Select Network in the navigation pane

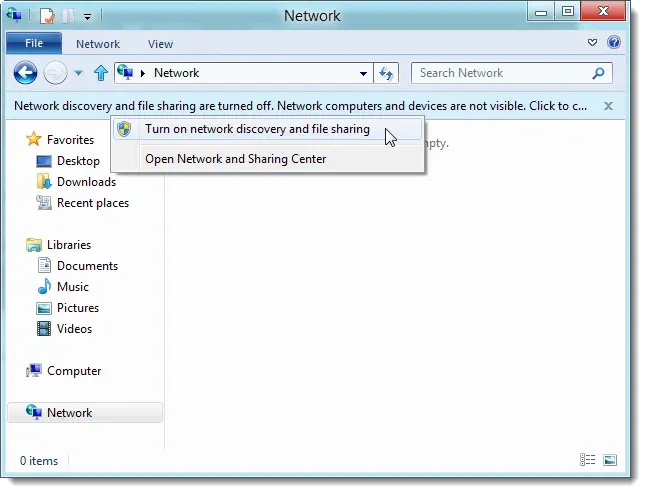click(x=85, y=413)
